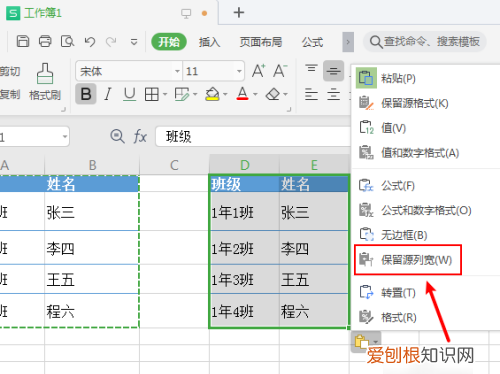Increase font size with the A+ icon
Viewport: 500px width, 374px height.
(x=259, y=71)
